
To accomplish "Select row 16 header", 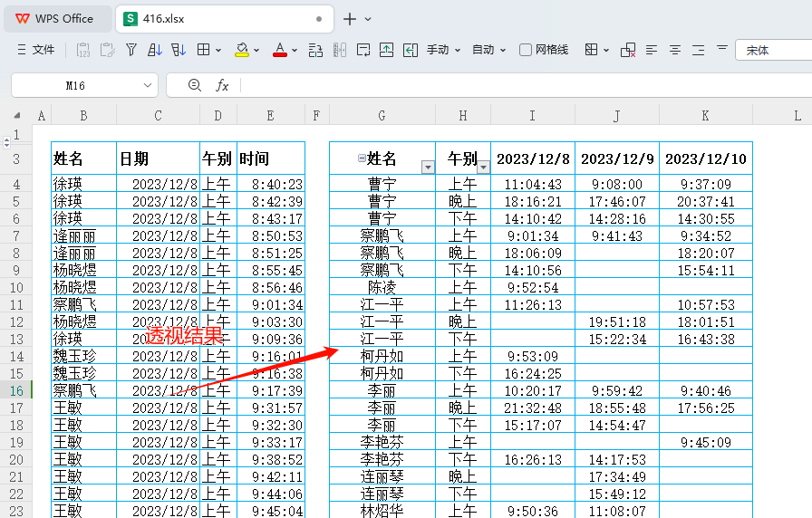I will pos(16,390).
